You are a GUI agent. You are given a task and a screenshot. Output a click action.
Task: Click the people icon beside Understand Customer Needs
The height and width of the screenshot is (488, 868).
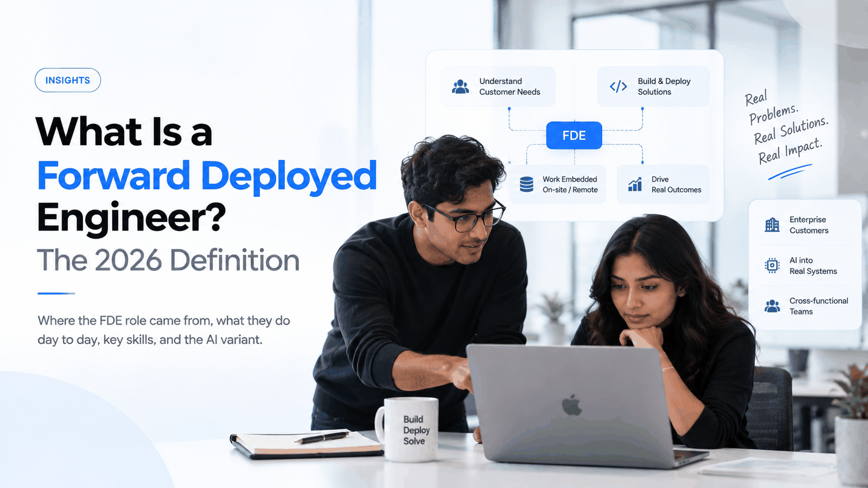coord(461,87)
